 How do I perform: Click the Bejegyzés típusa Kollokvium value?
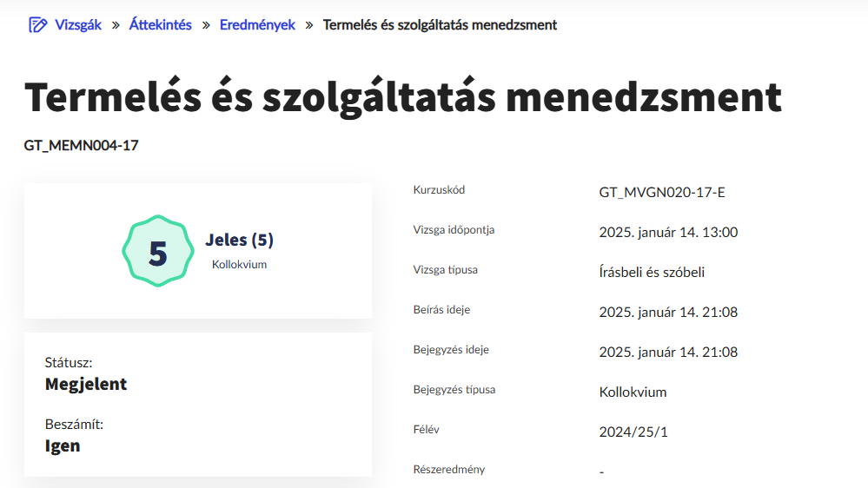click(633, 392)
